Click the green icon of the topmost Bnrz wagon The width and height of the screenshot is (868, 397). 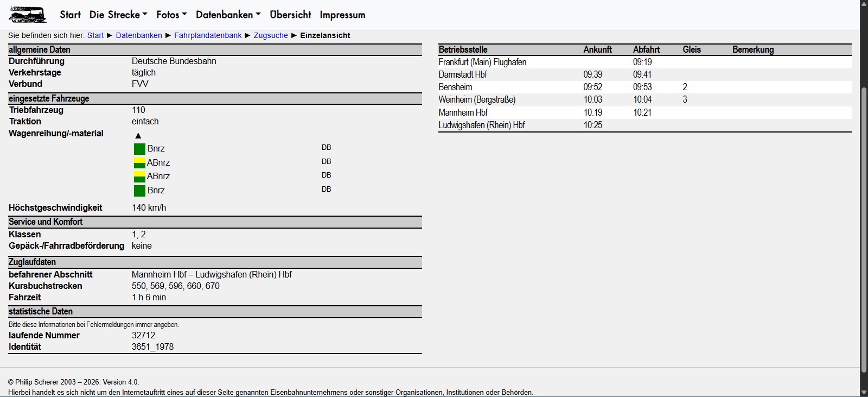pyautogui.click(x=139, y=149)
